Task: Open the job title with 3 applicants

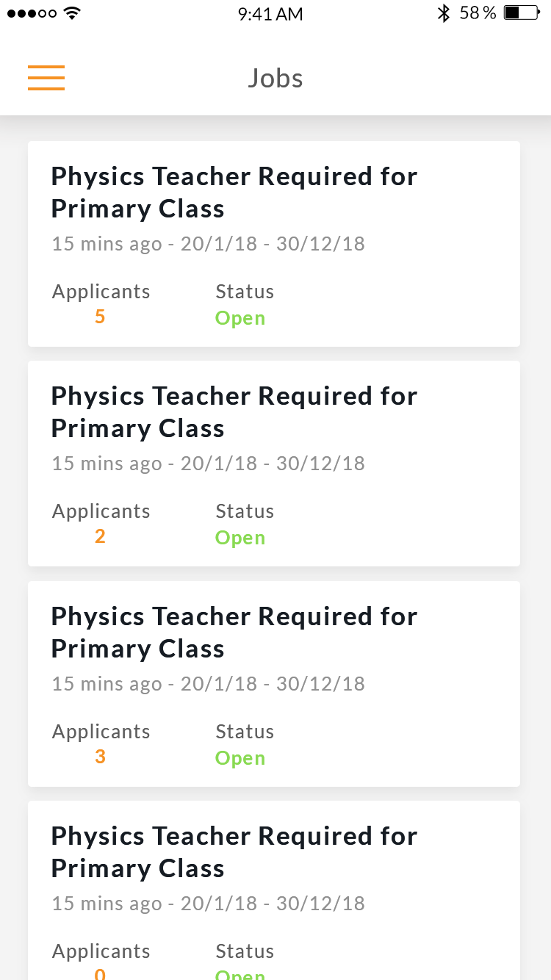Action: 234,633
